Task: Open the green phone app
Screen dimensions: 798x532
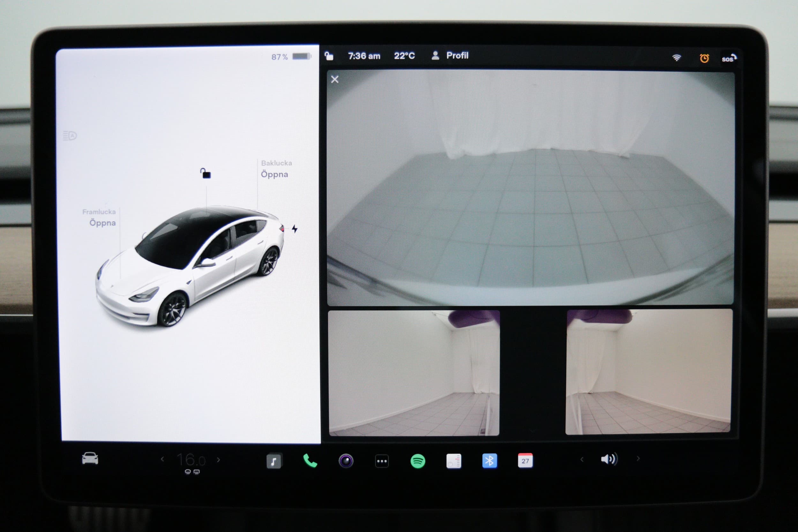Action: coord(310,461)
